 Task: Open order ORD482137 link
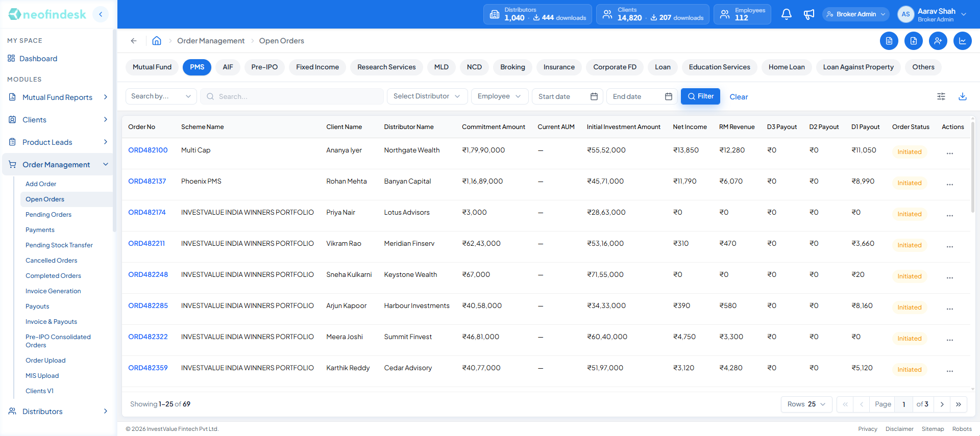click(x=147, y=182)
